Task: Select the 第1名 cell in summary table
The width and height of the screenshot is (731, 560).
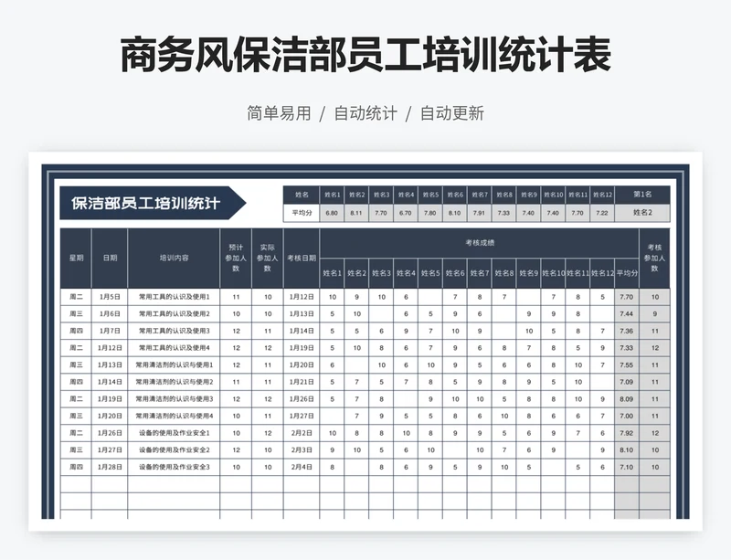Action: pyautogui.click(x=642, y=195)
